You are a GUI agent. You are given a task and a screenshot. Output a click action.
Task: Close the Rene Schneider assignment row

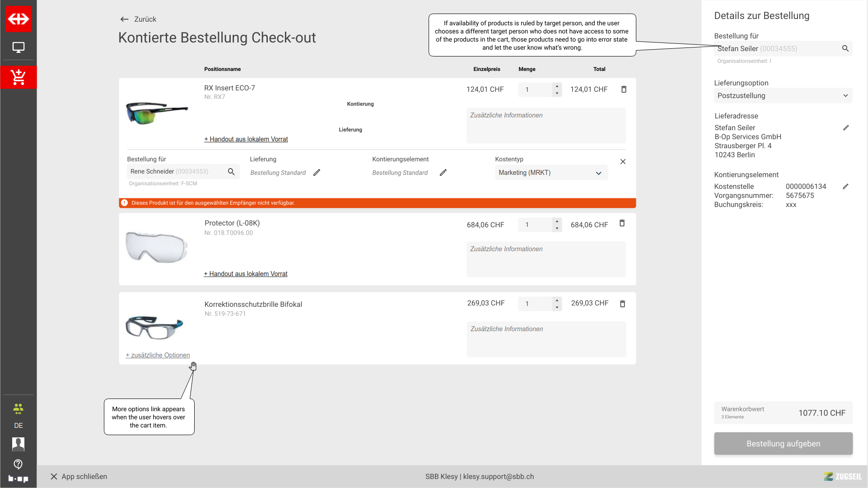coord(623,162)
